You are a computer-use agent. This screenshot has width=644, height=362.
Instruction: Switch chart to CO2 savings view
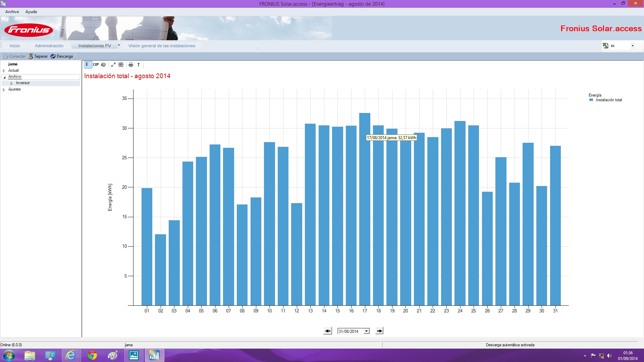coord(96,65)
